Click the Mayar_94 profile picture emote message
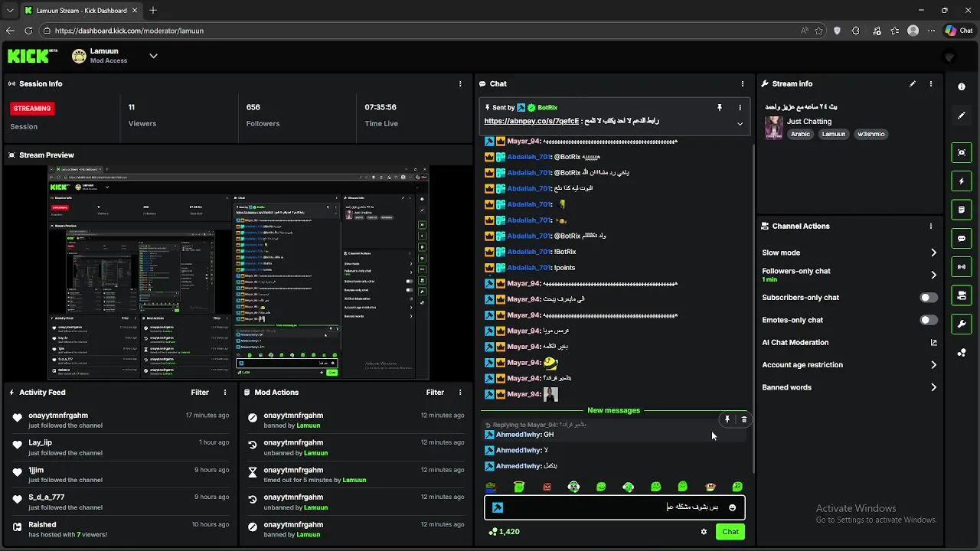This screenshot has height=551, width=980. 550,395
